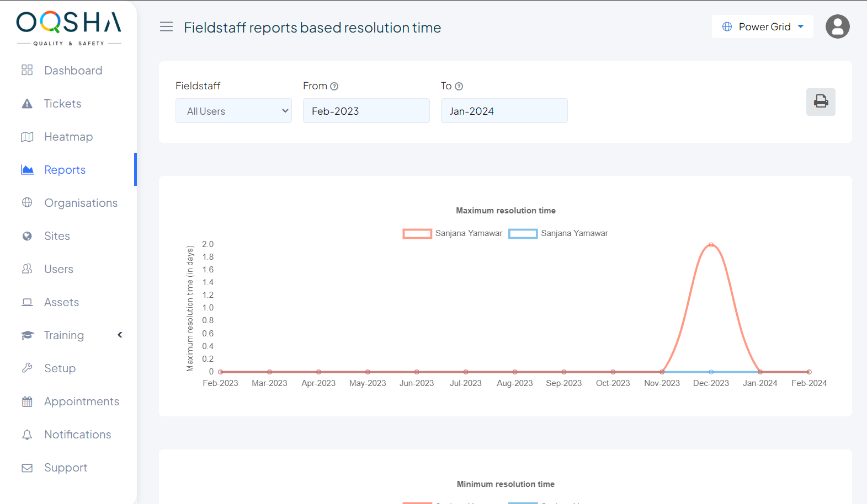867x504 pixels.
Task: Click the From date field Feb-2023
Action: click(366, 111)
